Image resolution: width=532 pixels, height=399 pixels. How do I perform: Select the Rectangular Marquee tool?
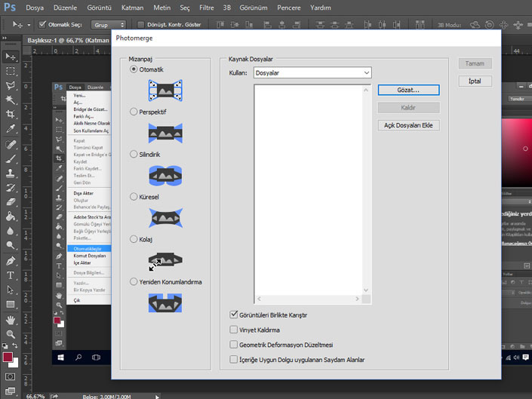pos(11,71)
